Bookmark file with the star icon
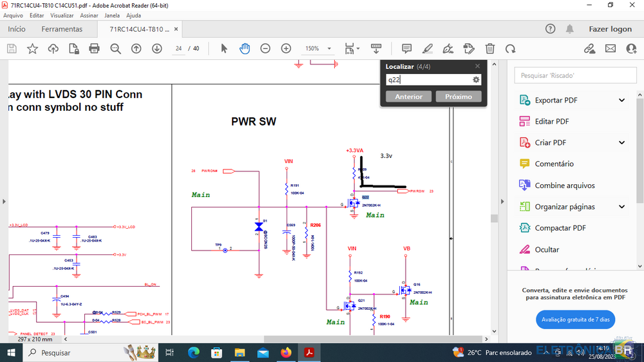Screen dimensions: 644x362 click(33, 49)
